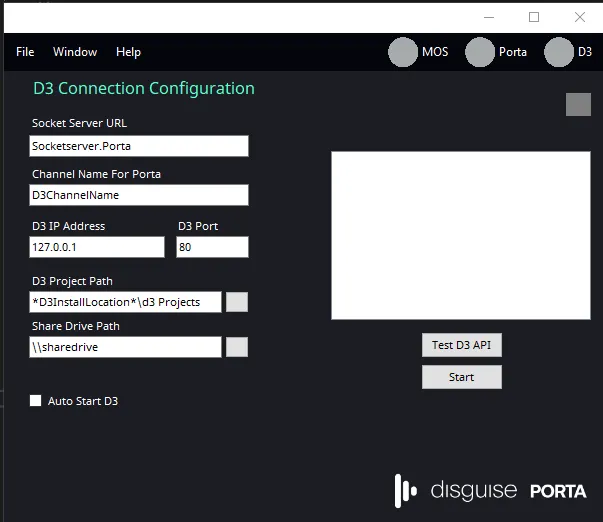Click the MOS status indicator circle
The width and height of the screenshot is (603, 522).
coord(403,52)
